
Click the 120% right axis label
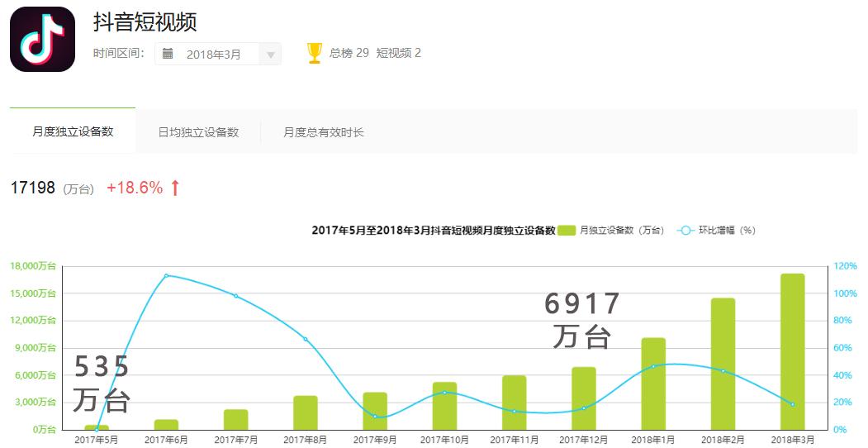(846, 266)
